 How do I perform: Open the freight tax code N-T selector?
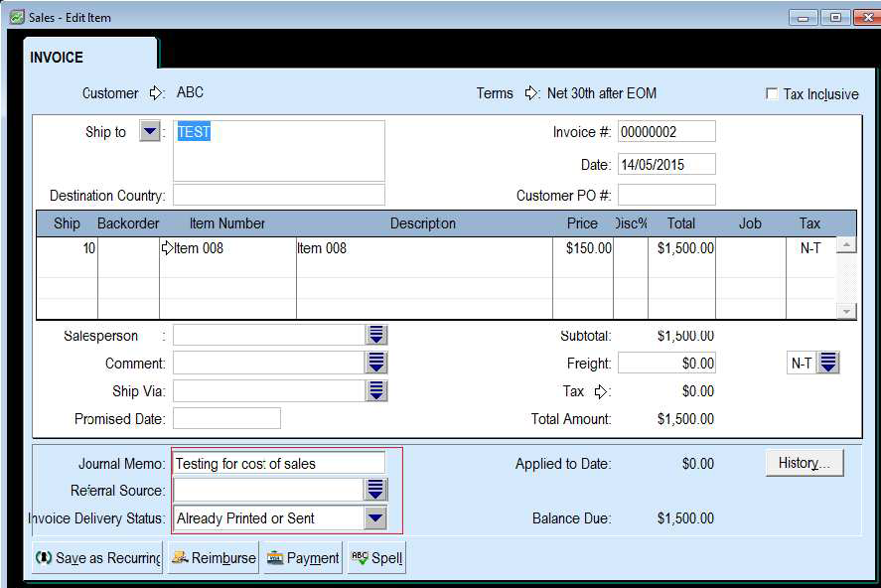click(828, 364)
